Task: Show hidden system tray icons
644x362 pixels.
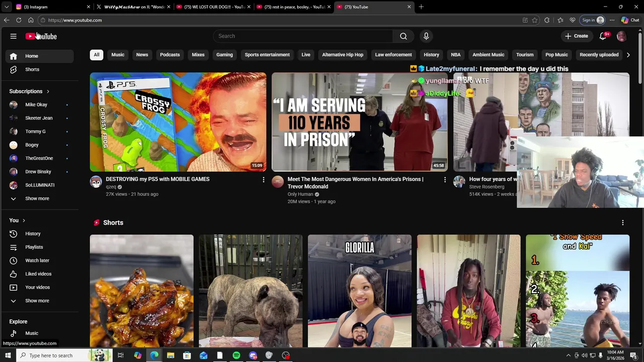Action: tap(569, 355)
